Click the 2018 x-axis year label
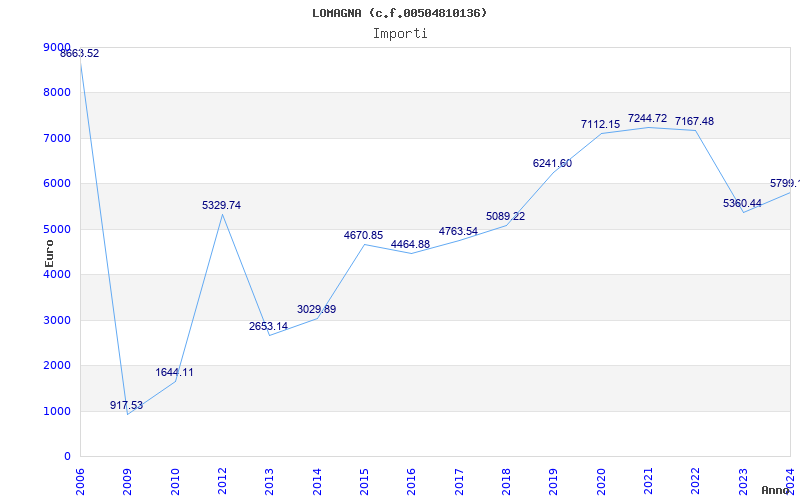Viewport: 800px width, 500px height. tap(506, 482)
